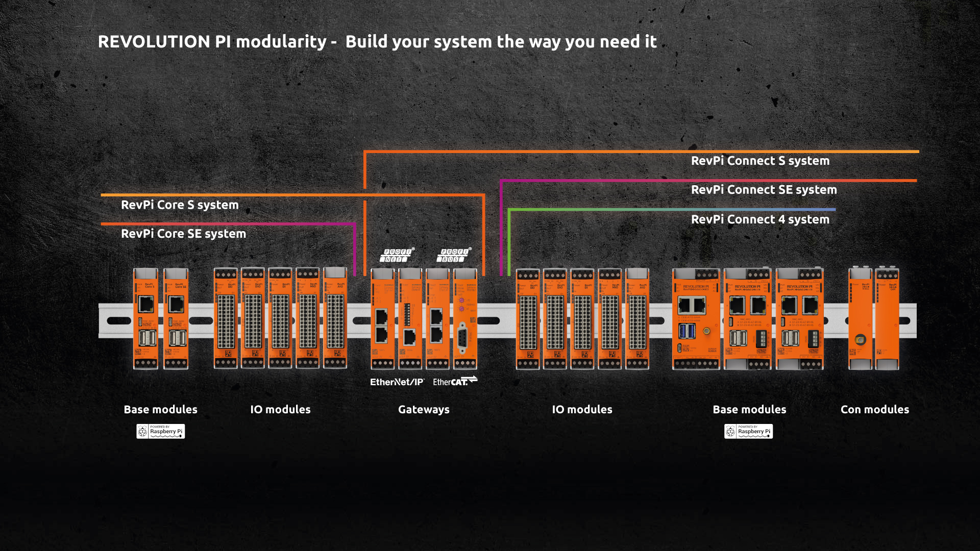Click the RevPi Connect SE system label

click(x=764, y=190)
